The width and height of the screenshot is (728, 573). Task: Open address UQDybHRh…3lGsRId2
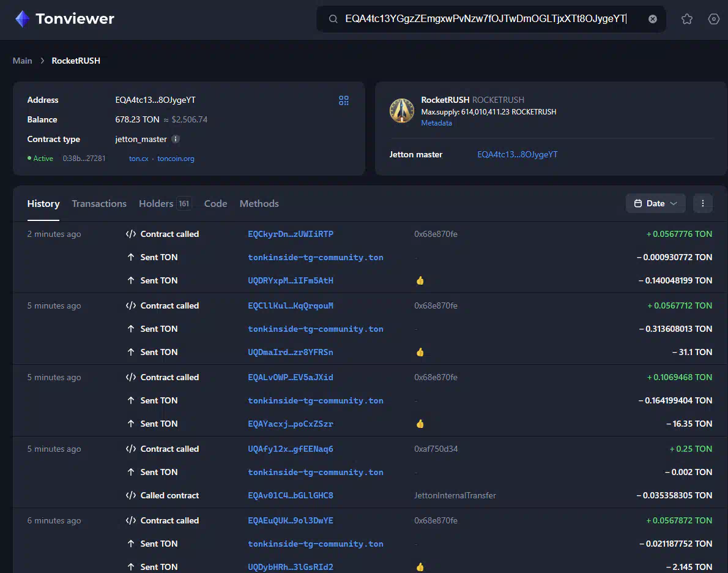click(x=290, y=566)
